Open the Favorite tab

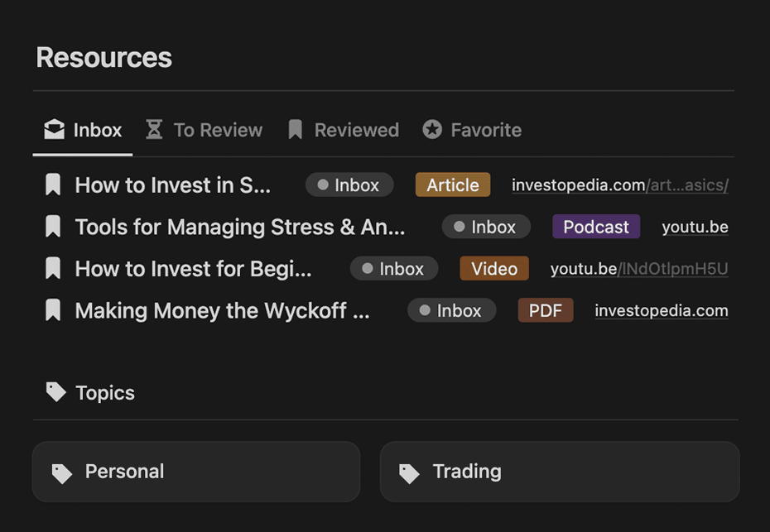[x=473, y=130]
